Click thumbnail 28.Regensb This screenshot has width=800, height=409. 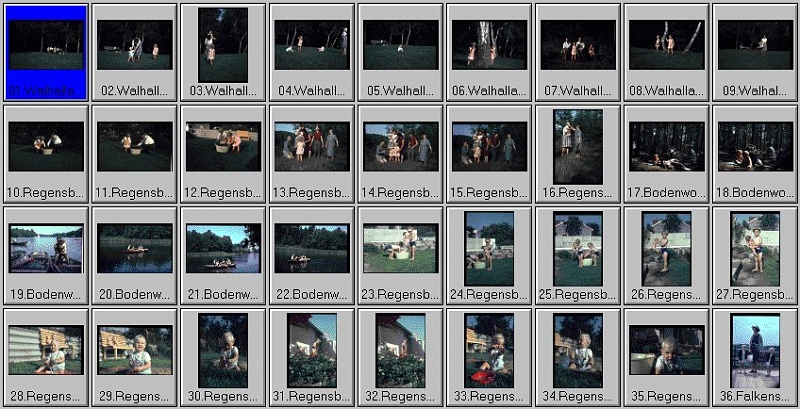(46, 350)
